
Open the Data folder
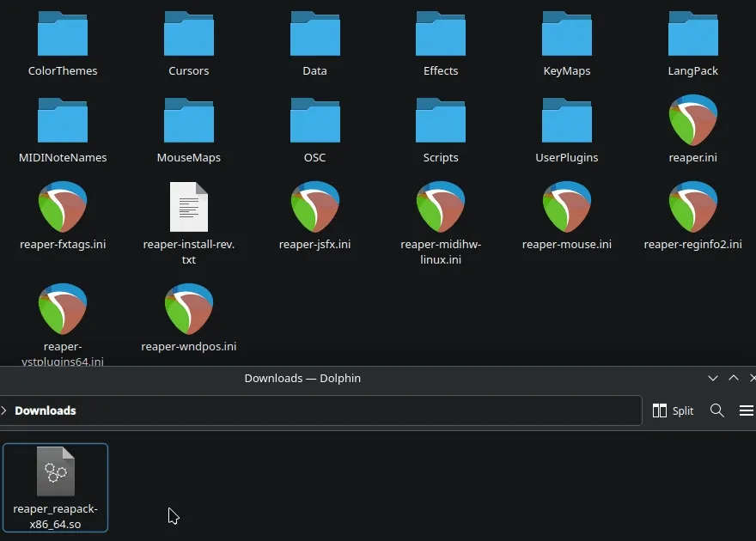(x=314, y=33)
